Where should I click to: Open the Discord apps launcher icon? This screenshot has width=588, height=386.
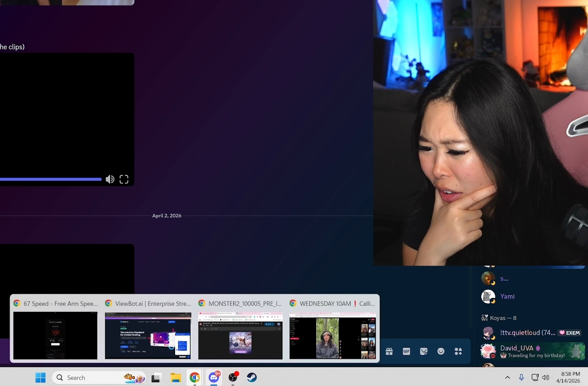459,351
